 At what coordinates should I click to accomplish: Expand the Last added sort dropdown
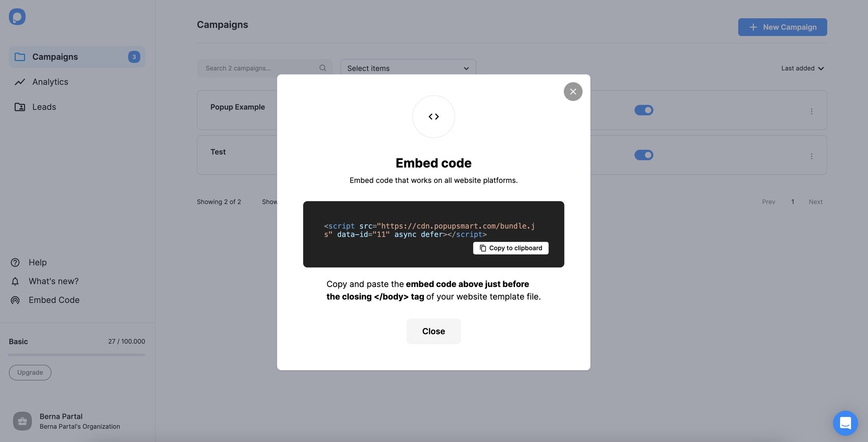802,68
